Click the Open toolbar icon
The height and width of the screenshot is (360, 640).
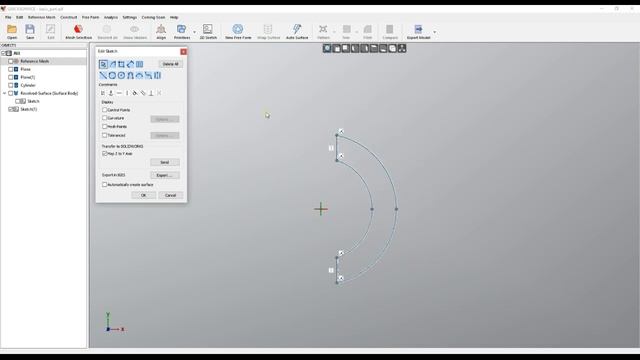point(12,31)
